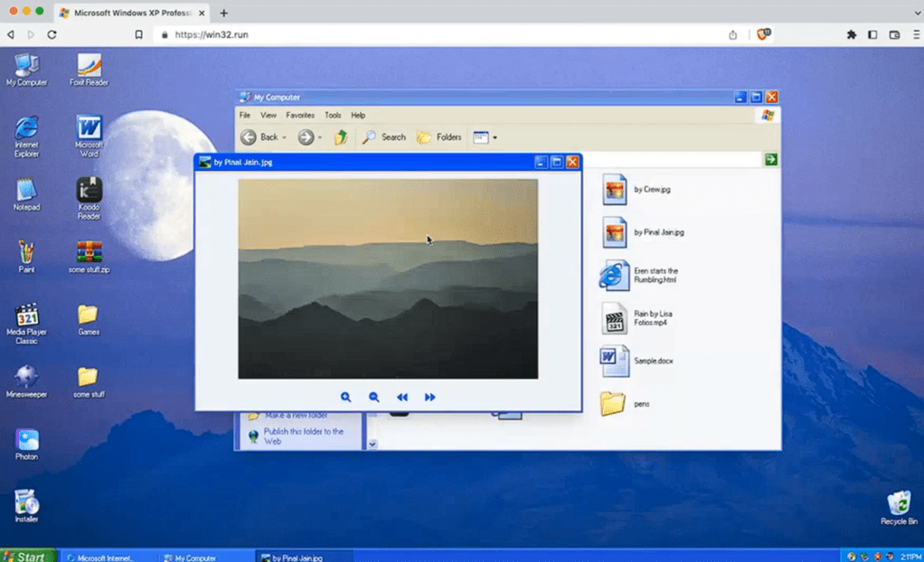
Task: Open the Back button history dropdown
Action: [x=282, y=136]
